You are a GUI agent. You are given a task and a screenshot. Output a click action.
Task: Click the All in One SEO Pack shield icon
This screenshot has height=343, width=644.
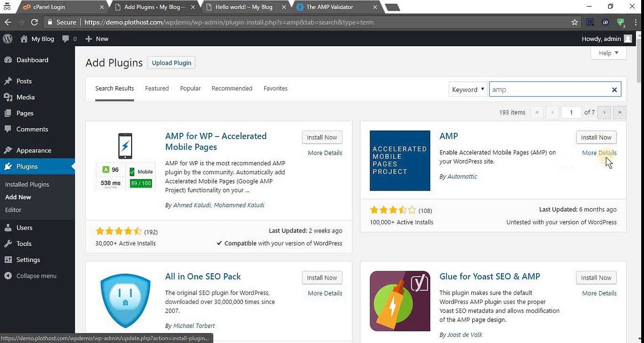coord(125,301)
